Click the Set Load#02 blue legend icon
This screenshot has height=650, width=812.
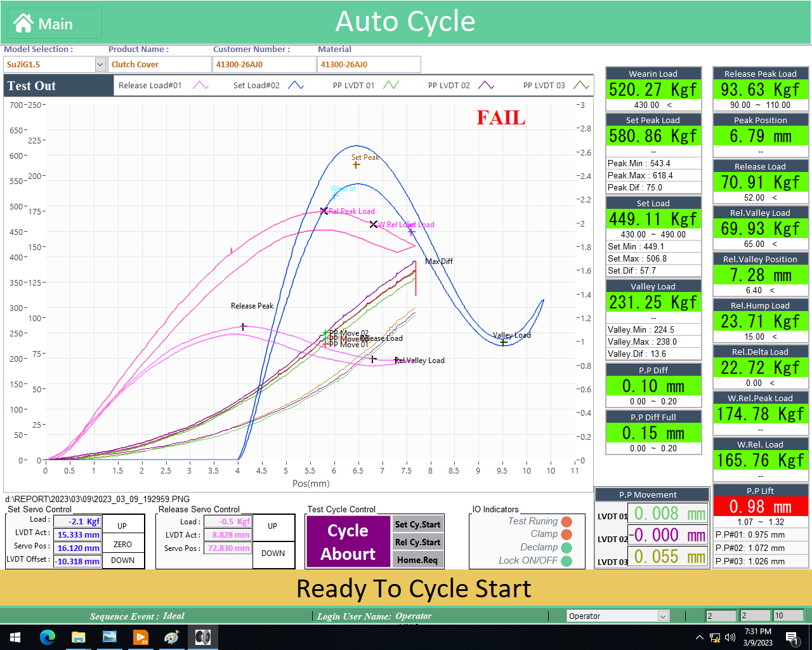[296, 86]
